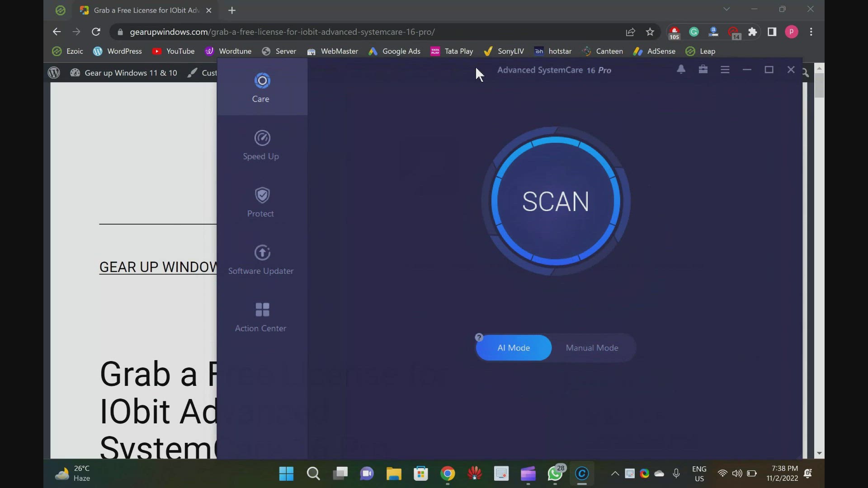Screen dimensions: 868x488
Task: Share this page from the address bar
Action: click(x=631, y=32)
